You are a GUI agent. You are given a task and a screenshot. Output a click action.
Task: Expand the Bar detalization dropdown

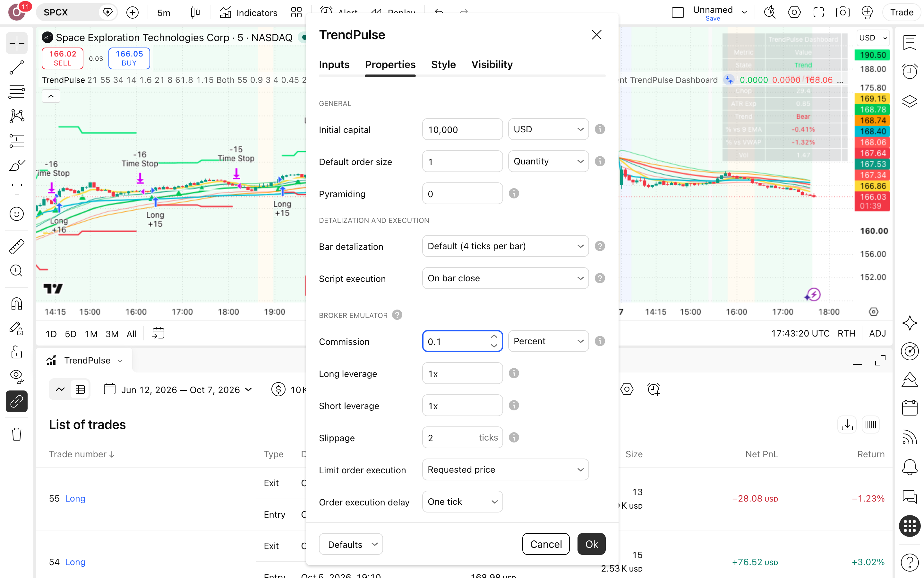click(x=505, y=246)
